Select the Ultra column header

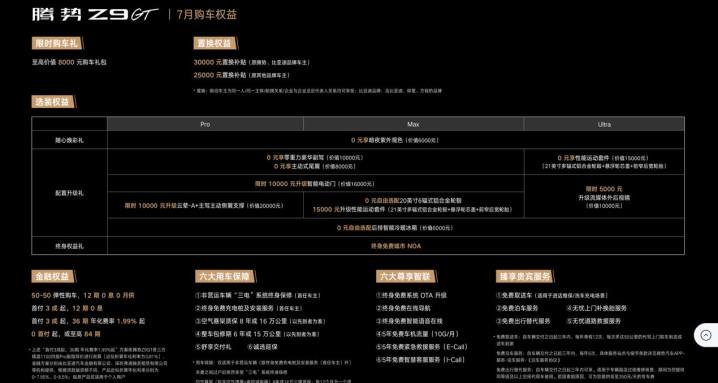pos(604,124)
